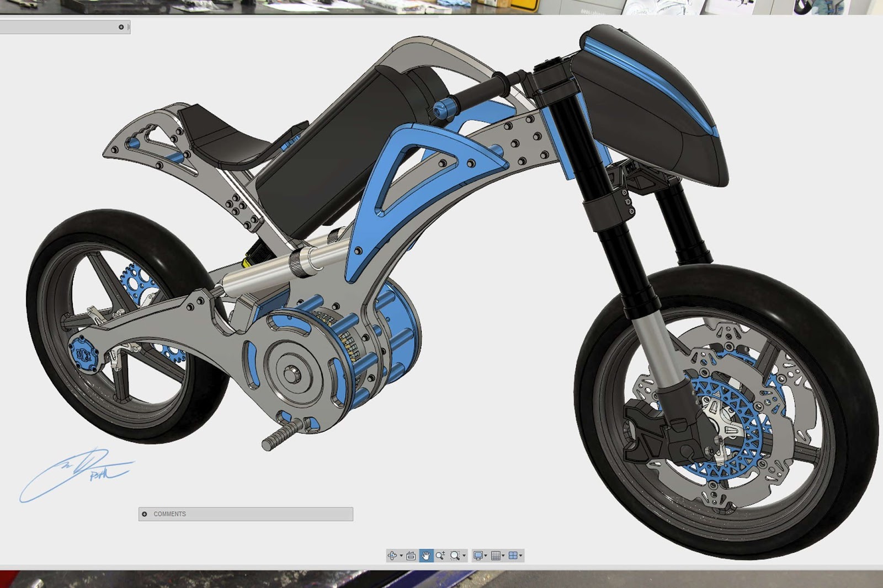Click the Viewports icon
The image size is (883, 588).
(514, 555)
